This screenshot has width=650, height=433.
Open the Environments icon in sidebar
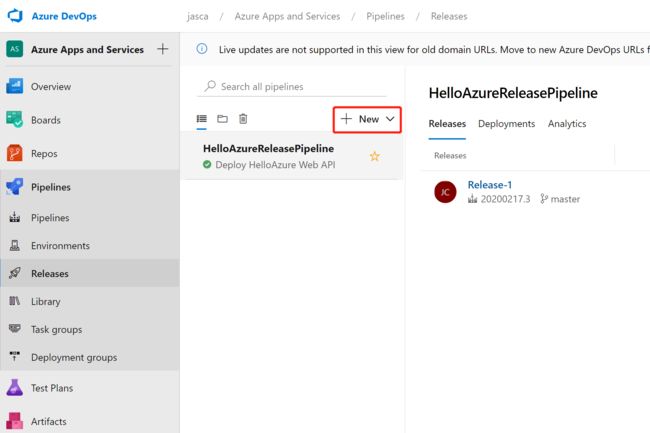click(15, 245)
